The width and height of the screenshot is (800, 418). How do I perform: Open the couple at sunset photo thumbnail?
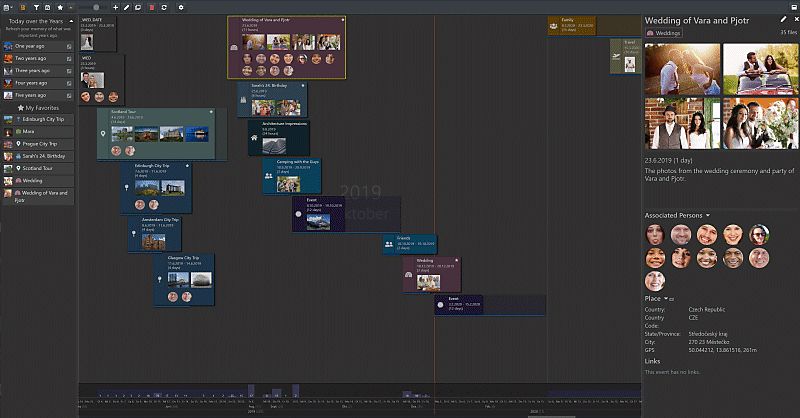pos(683,69)
